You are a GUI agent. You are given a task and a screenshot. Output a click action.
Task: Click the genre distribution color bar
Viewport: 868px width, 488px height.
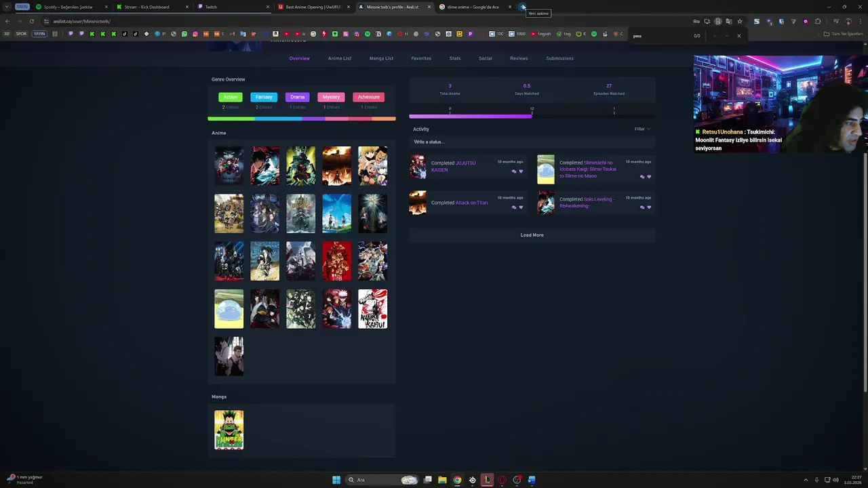point(302,119)
